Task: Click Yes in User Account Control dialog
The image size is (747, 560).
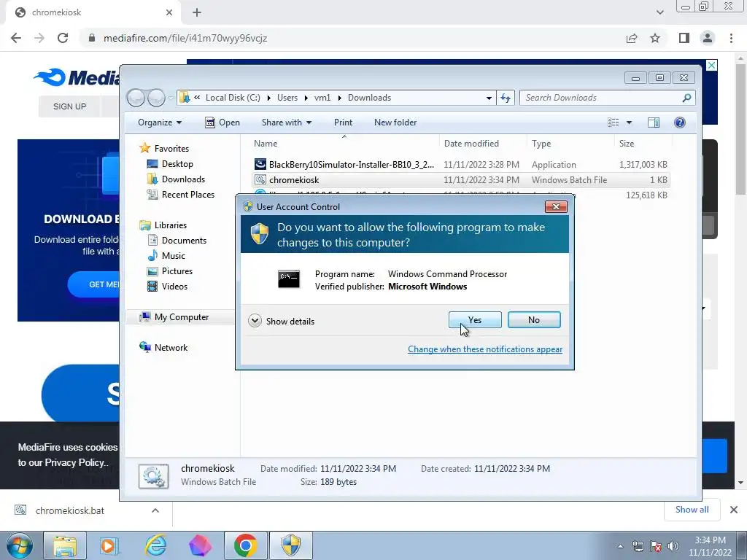Action: click(x=474, y=320)
